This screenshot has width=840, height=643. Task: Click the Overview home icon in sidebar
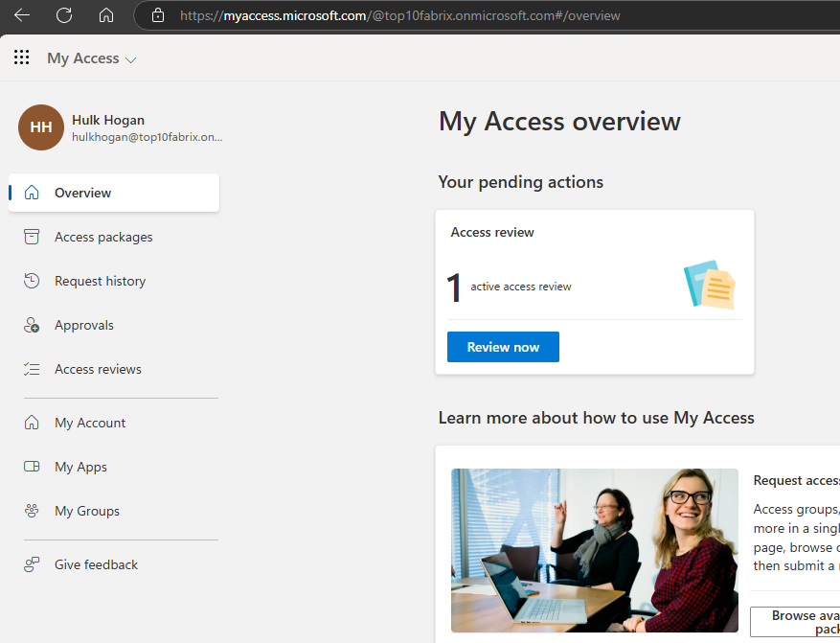pyautogui.click(x=32, y=193)
